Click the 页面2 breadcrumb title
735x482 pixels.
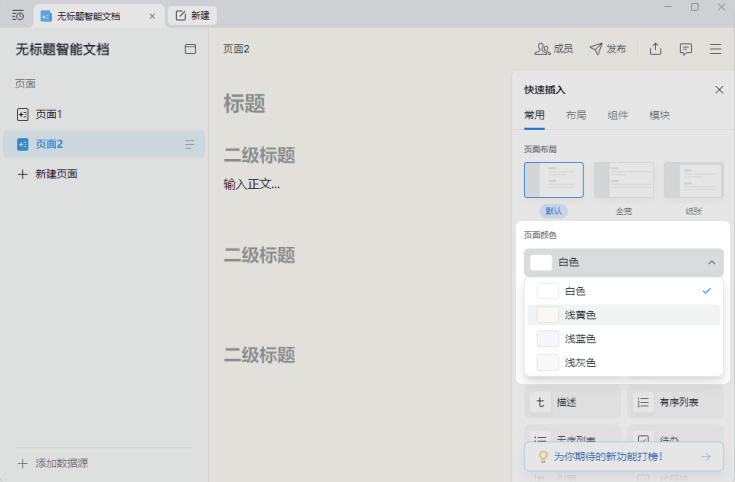click(x=236, y=49)
